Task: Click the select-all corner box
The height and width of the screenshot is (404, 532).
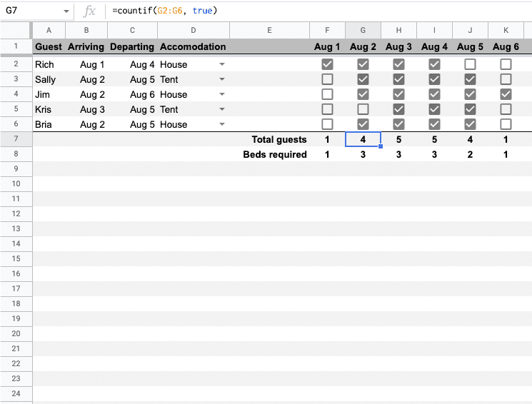Action: 16,31
